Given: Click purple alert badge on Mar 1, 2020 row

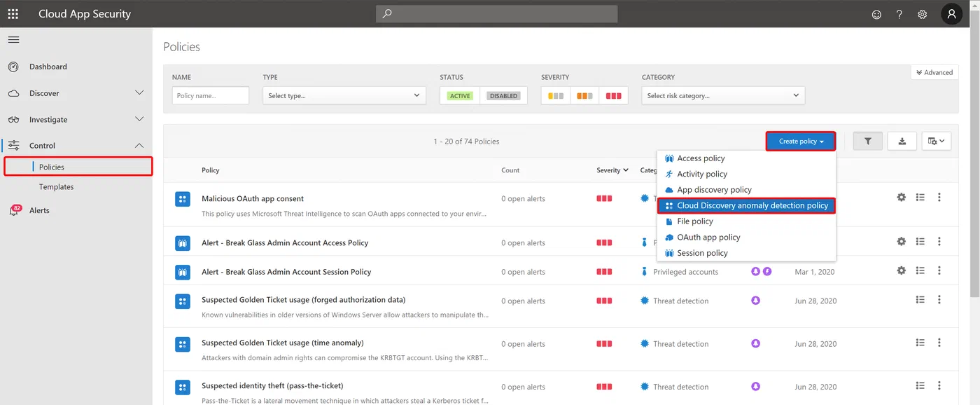Looking at the screenshot, I should (755, 271).
